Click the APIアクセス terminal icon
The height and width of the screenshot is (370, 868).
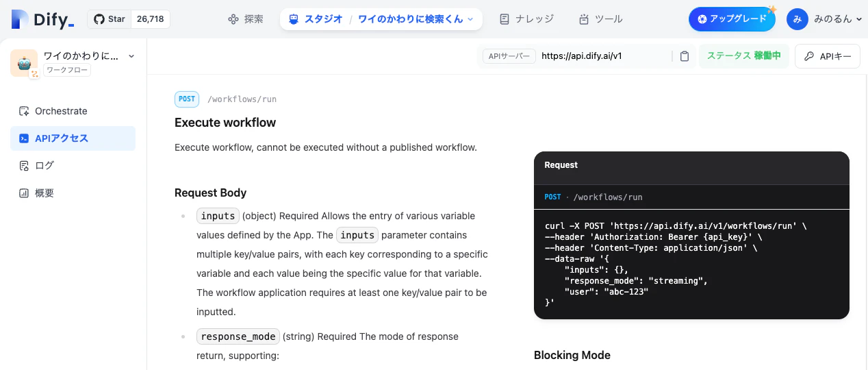point(24,138)
